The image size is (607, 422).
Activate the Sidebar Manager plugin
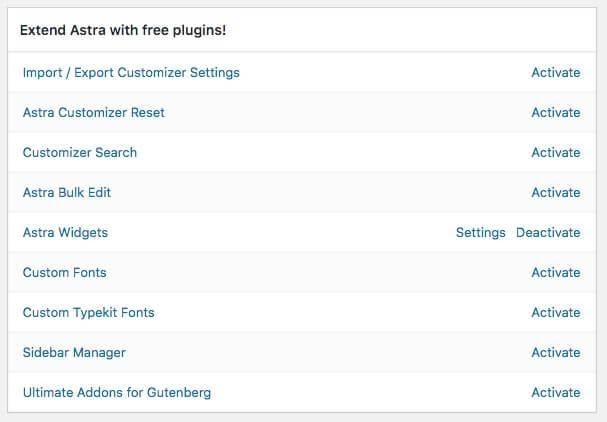555,352
